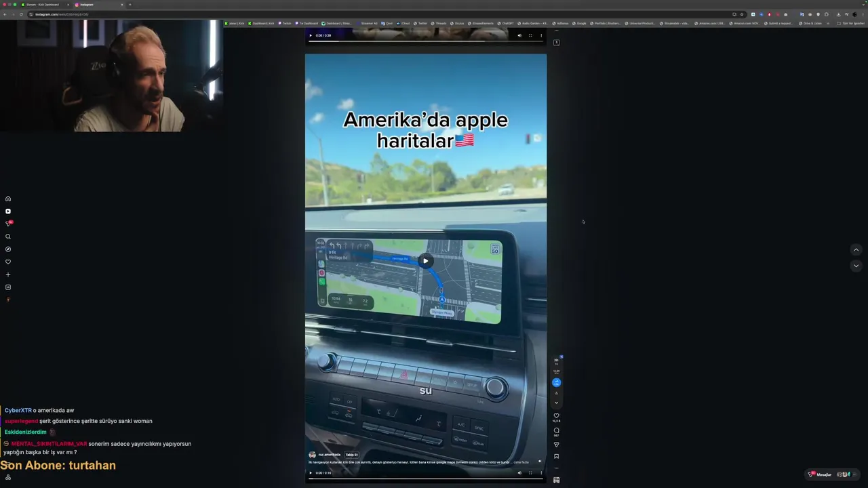The width and height of the screenshot is (868, 488).
Task: Seek on bottom video progress bar
Action: coord(426,478)
